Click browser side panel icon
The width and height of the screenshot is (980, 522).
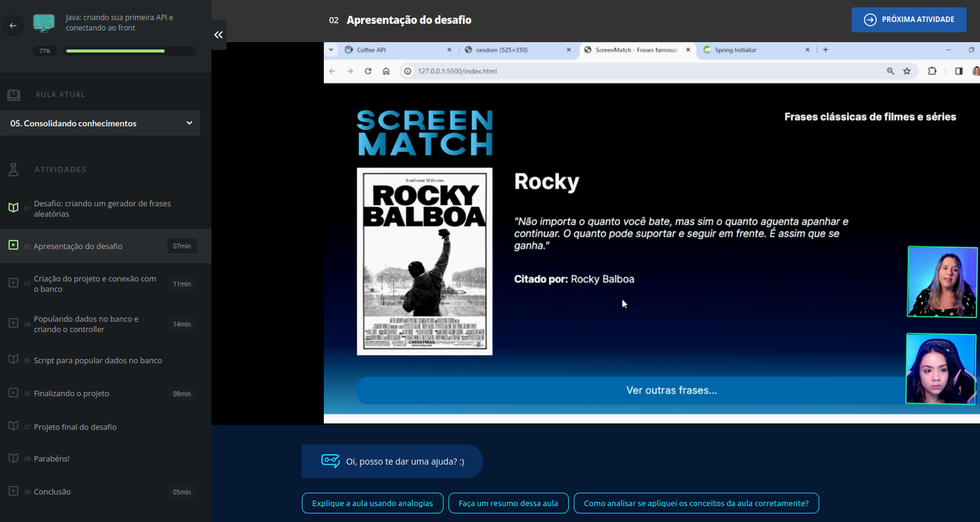[959, 71]
